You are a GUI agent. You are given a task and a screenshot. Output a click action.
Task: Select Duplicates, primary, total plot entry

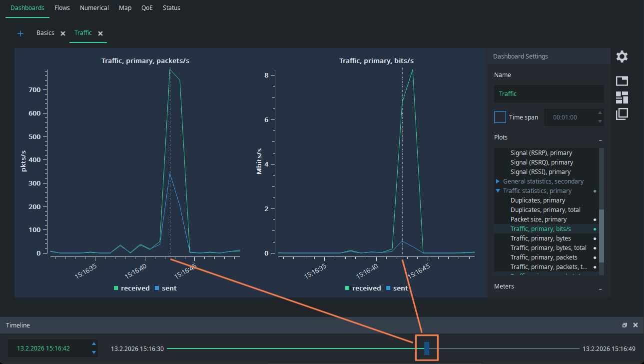pos(545,210)
